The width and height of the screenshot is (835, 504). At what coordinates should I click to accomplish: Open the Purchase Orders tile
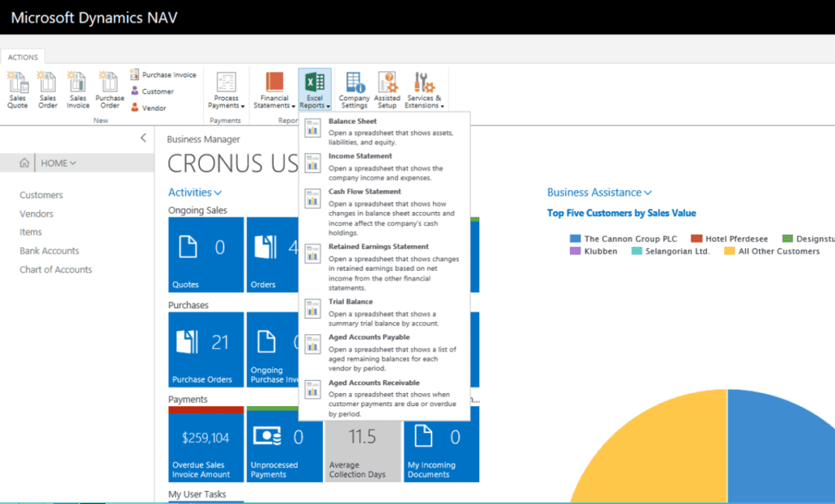coord(206,350)
